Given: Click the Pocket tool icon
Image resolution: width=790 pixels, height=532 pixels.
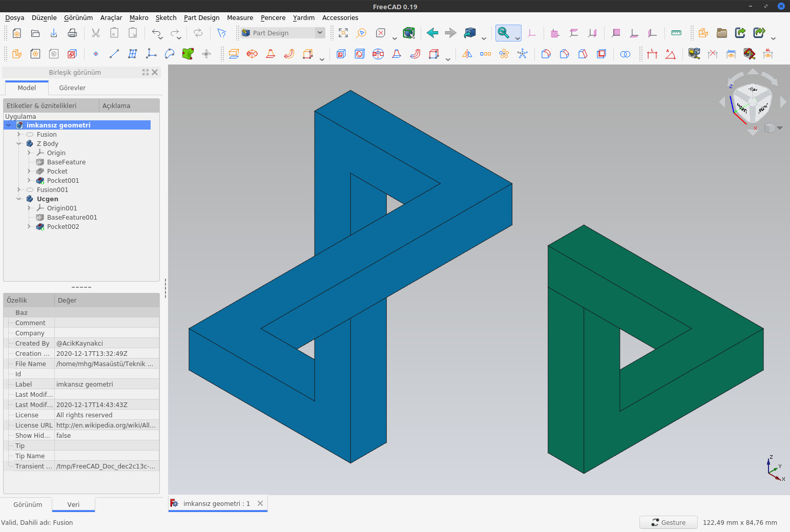Looking at the screenshot, I should coord(341,54).
